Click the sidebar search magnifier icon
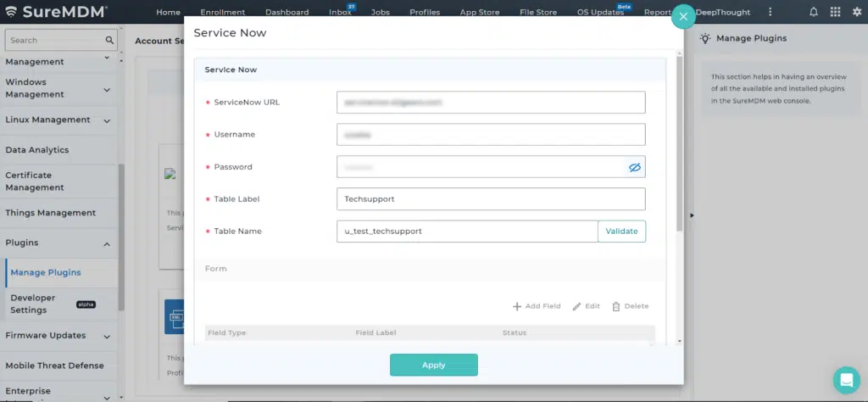868x402 pixels. 109,40
